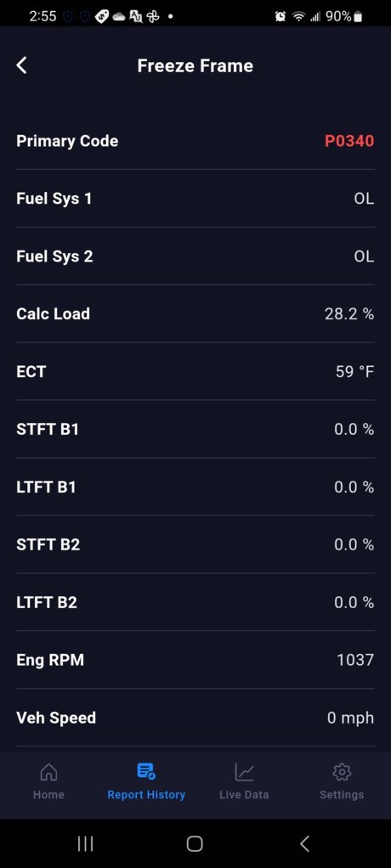
Task: Tap the Android recent apps button
Action: click(x=85, y=843)
